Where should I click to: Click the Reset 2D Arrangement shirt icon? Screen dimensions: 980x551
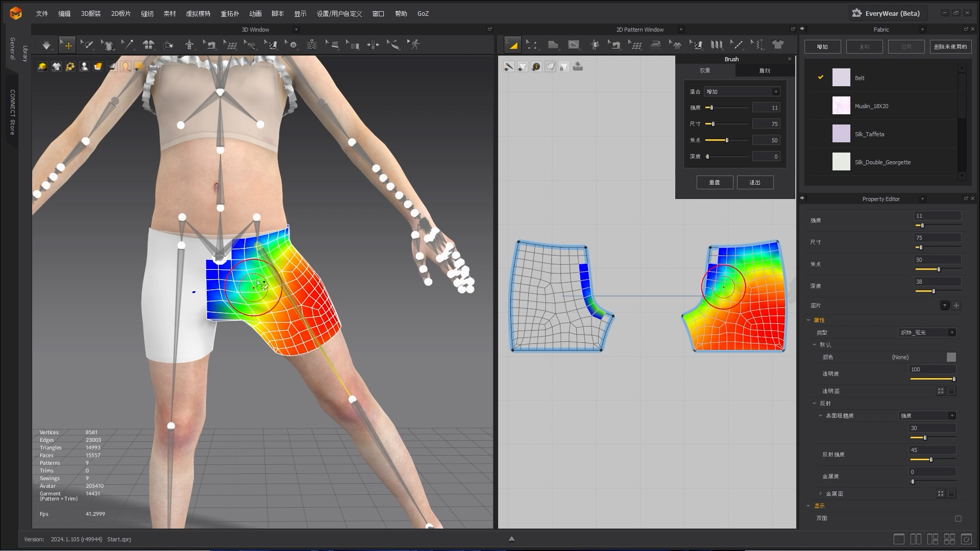click(778, 45)
